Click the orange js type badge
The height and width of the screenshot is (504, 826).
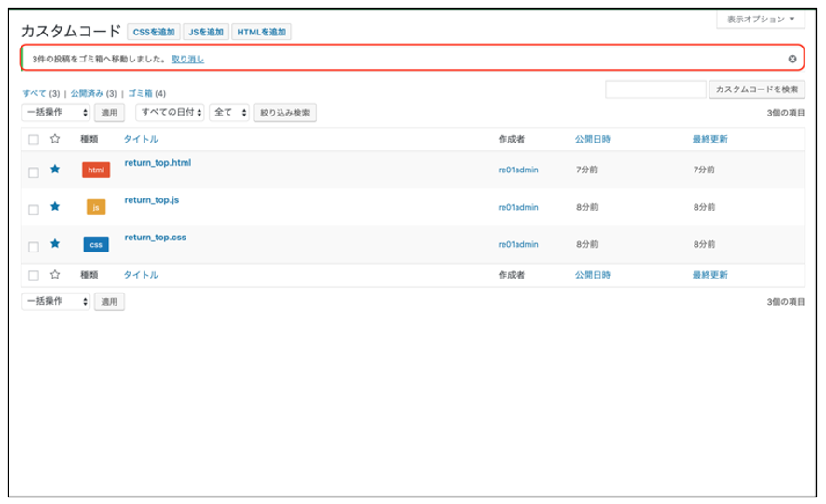click(x=96, y=208)
